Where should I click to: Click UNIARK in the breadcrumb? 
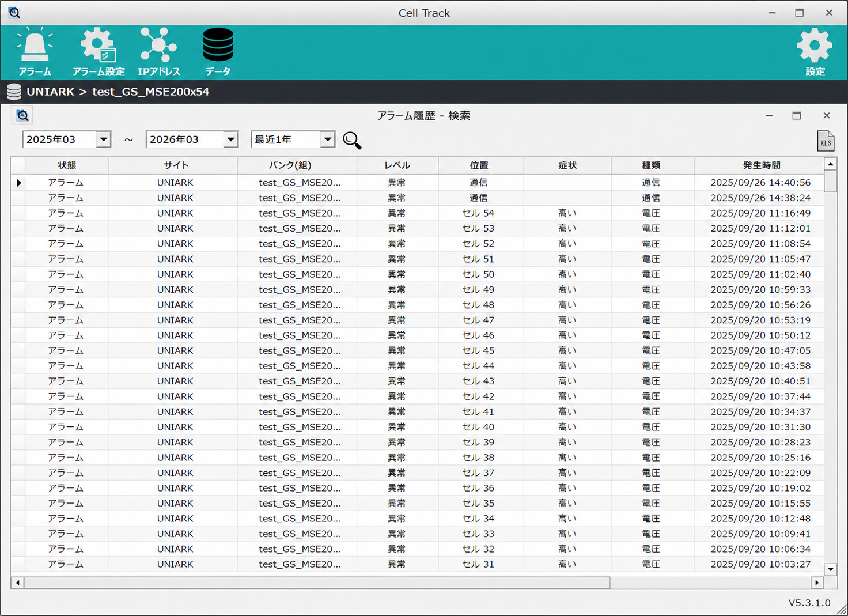tap(51, 92)
